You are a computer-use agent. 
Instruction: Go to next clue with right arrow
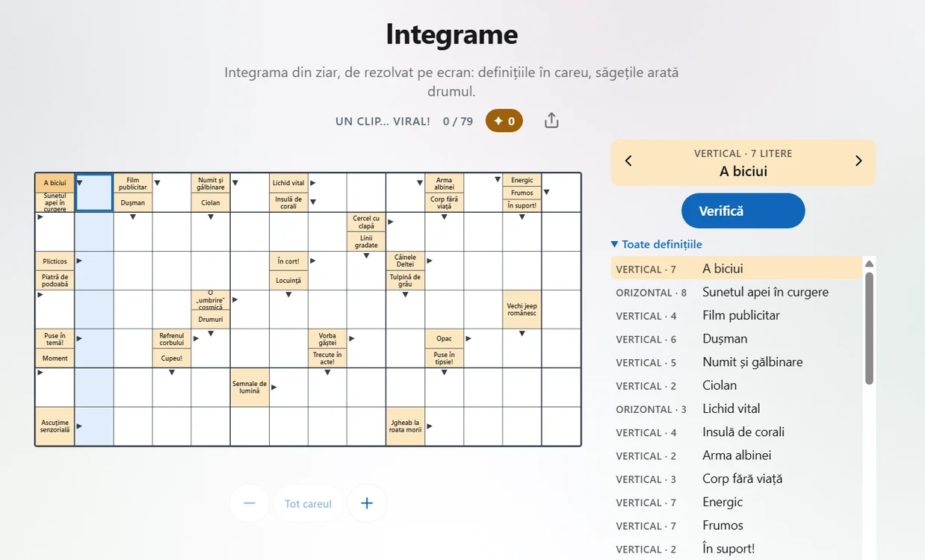click(859, 161)
